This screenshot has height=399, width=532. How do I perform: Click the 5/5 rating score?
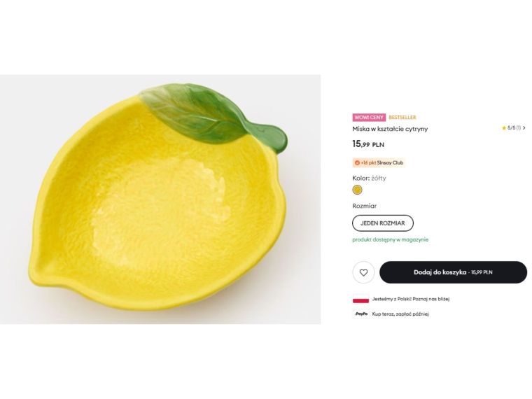(511, 128)
